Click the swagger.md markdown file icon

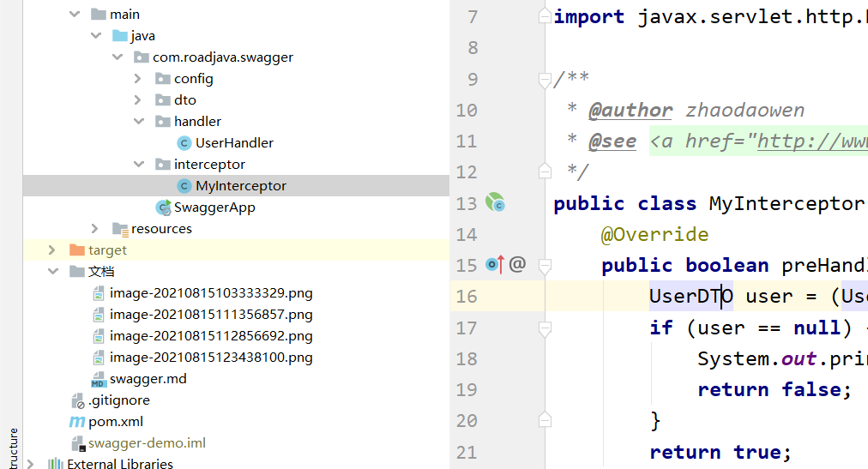point(99,379)
